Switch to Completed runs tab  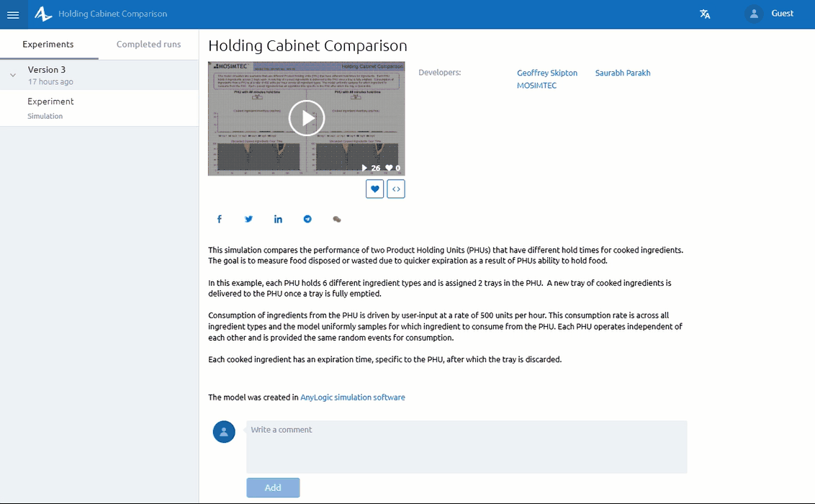pyautogui.click(x=148, y=44)
